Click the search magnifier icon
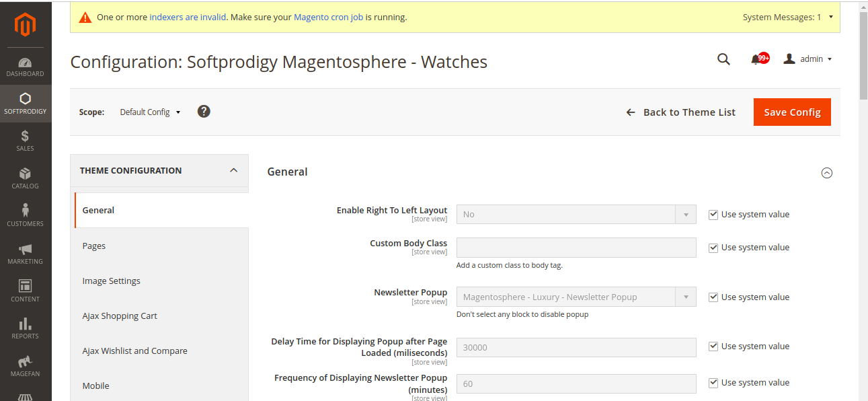The width and height of the screenshot is (868, 401). tap(723, 59)
